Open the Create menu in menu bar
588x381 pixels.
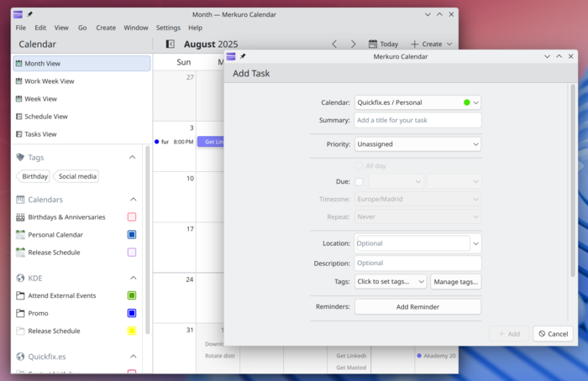point(106,28)
